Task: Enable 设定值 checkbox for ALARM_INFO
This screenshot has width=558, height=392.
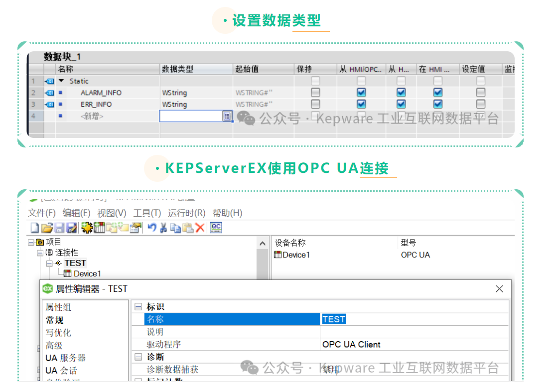Action: click(x=481, y=93)
